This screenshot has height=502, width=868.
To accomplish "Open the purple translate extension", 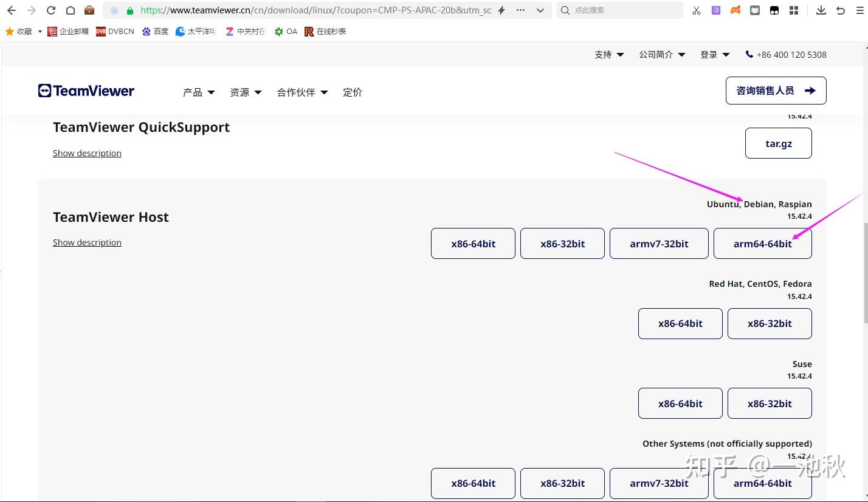I will [x=716, y=10].
